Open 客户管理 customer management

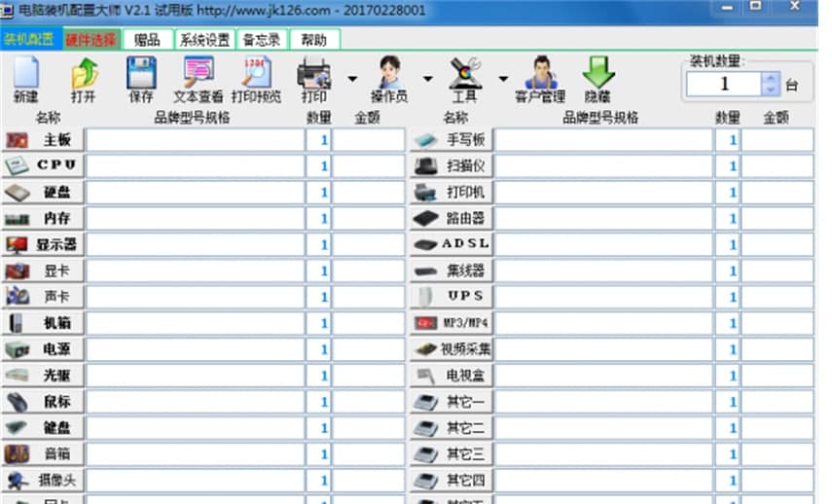[540, 80]
